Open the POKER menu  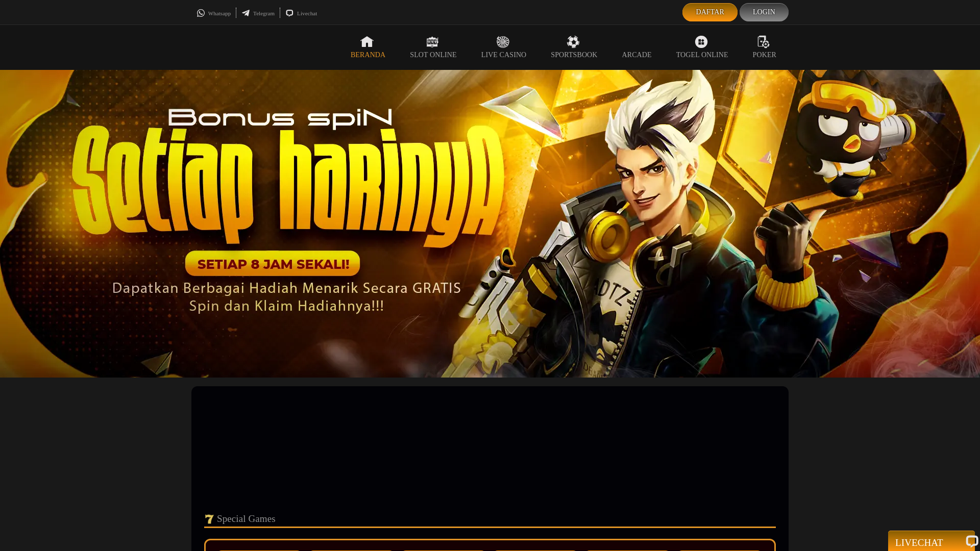765,47
